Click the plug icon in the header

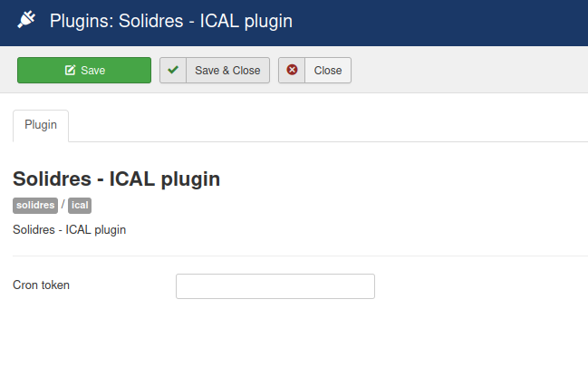coord(26,20)
